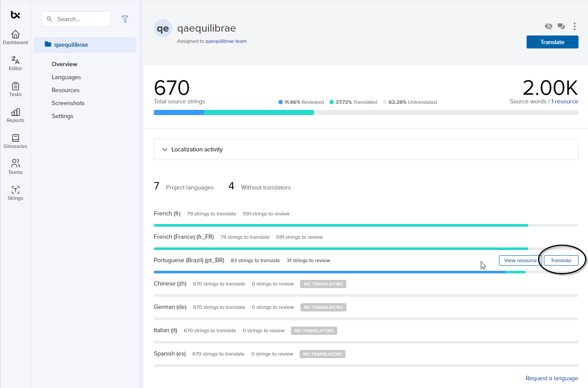This screenshot has height=388, width=588.
Task: Open Reports chart icon
Action: (x=16, y=112)
